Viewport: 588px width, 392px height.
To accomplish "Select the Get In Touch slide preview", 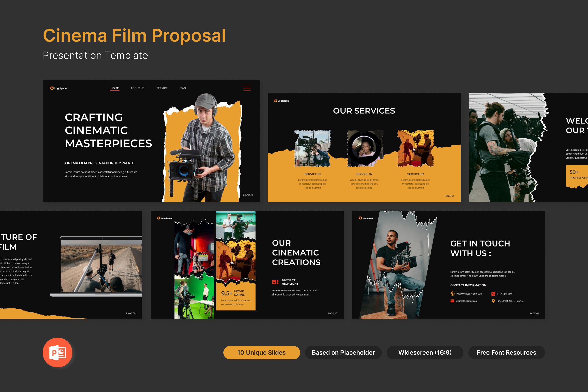I will (x=449, y=265).
